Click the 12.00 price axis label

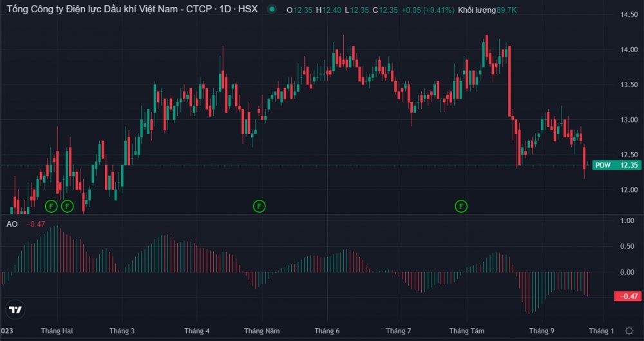tap(629, 190)
